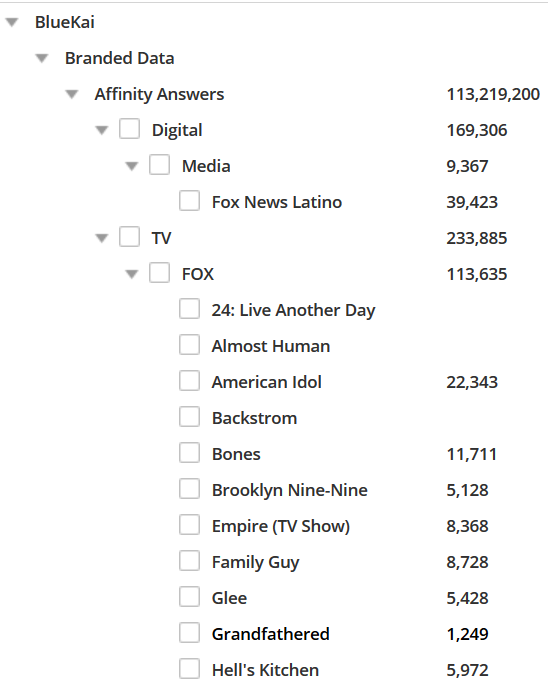
Task: Collapse the Media category arrow
Action: (x=132, y=166)
